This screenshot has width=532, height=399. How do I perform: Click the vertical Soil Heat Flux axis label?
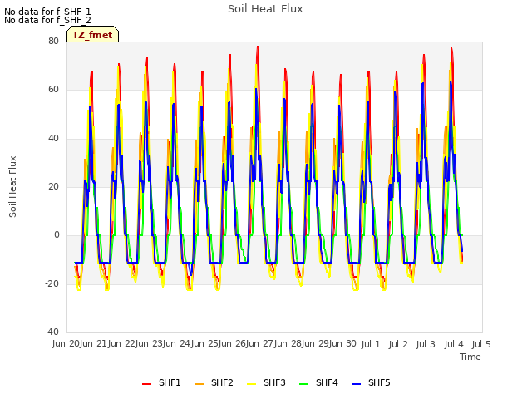pos(12,186)
